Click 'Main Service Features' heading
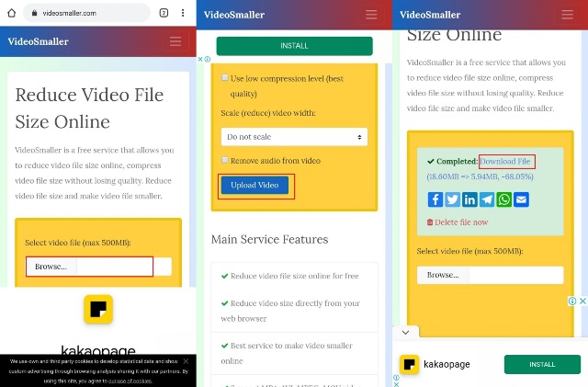 coord(269,240)
